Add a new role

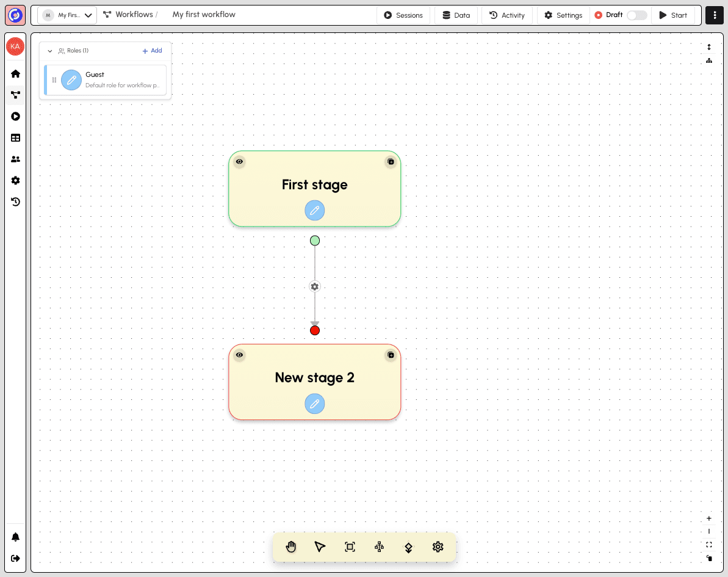(x=152, y=51)
